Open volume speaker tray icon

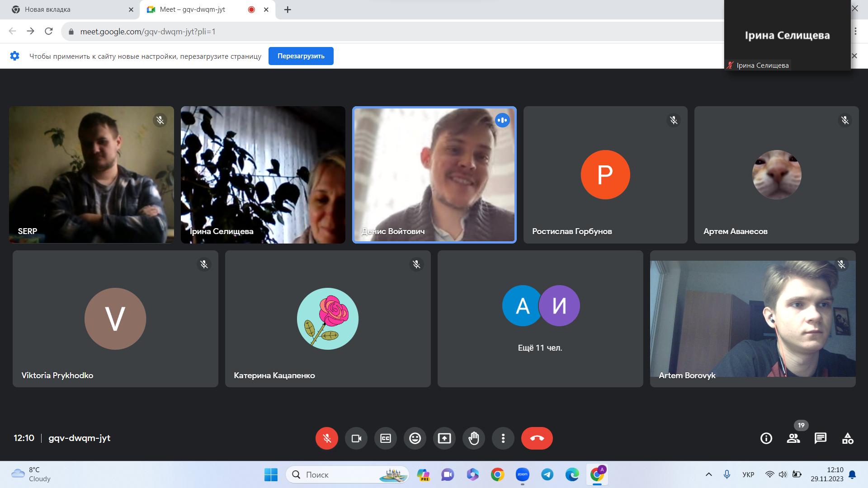(783, 474)
